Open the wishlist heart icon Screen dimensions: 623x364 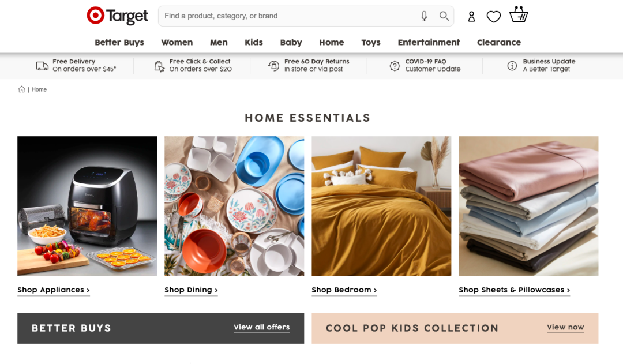[x=493, y=17]
